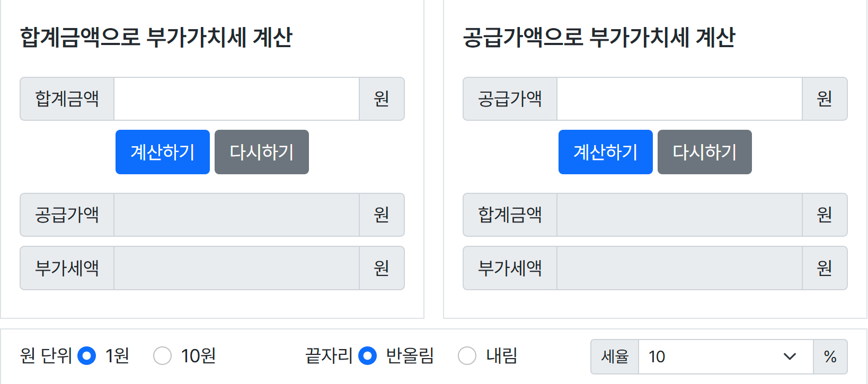Click the left panel 부가세액 result field

pos(236,268)
